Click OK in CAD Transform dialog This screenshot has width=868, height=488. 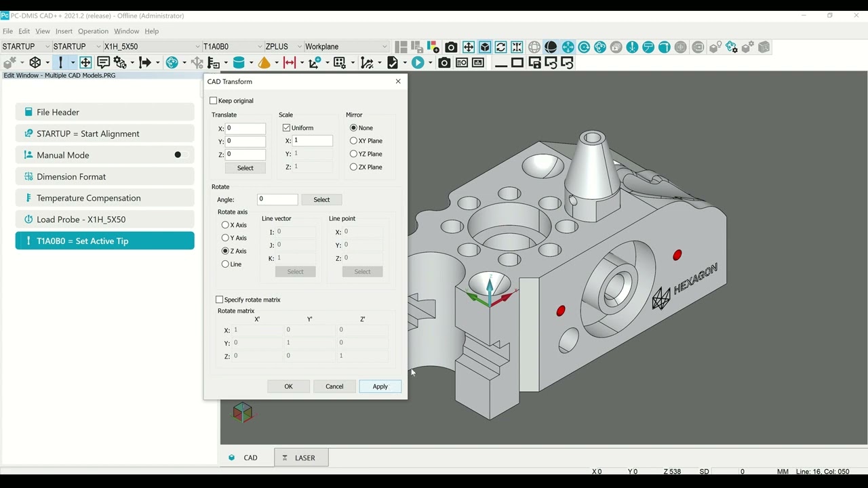pos(288,386)
